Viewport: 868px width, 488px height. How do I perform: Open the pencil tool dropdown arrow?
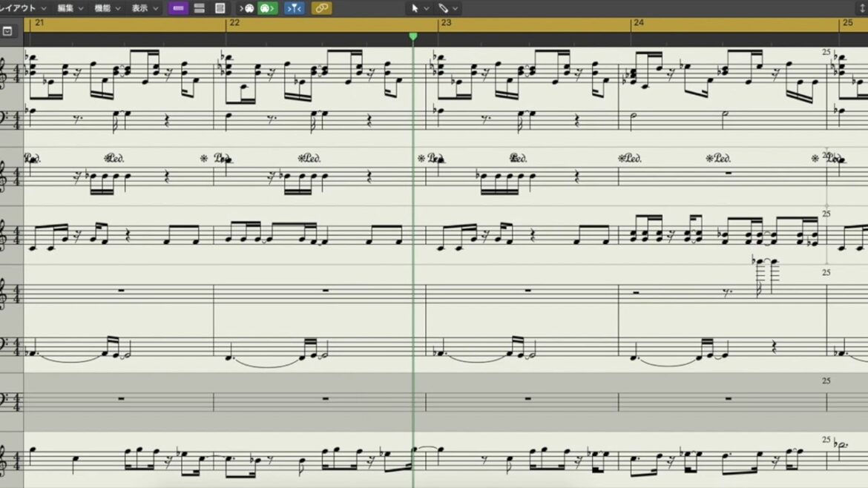455,8
